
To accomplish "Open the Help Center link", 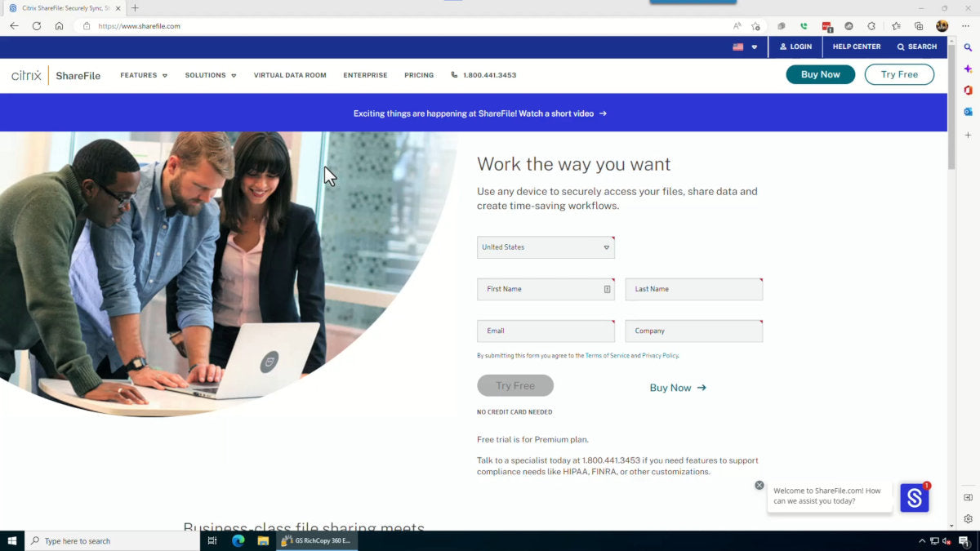I will click(857, 47).
